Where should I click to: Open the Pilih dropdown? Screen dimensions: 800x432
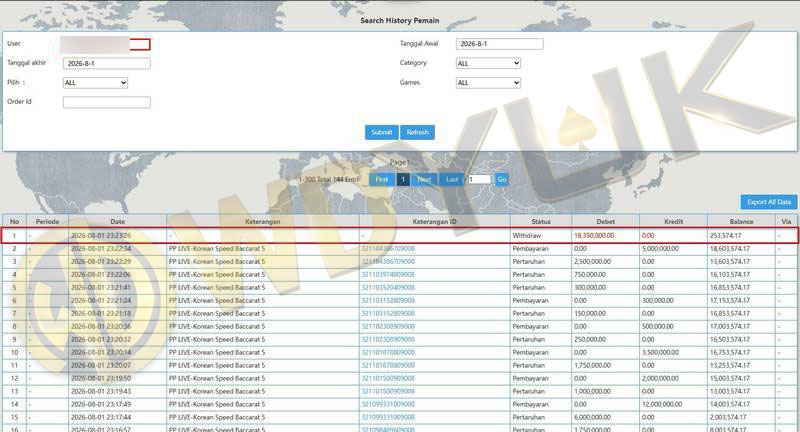coord(95,83)
